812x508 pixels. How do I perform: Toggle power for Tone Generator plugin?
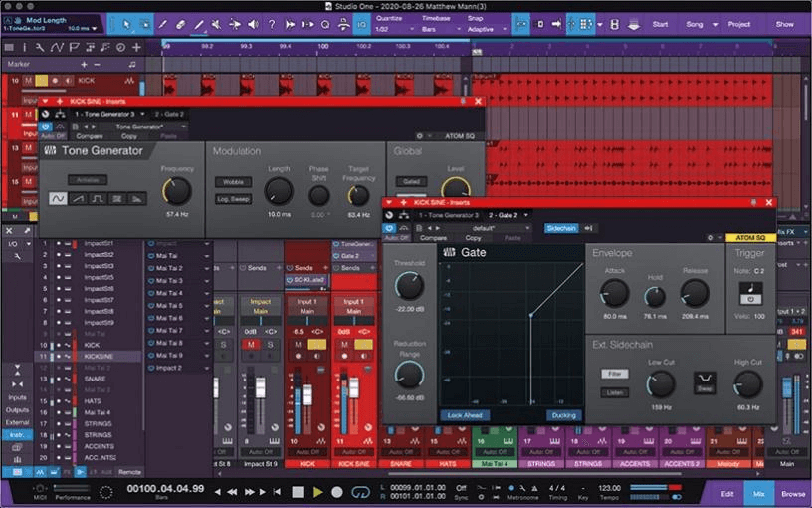[45, 127]
